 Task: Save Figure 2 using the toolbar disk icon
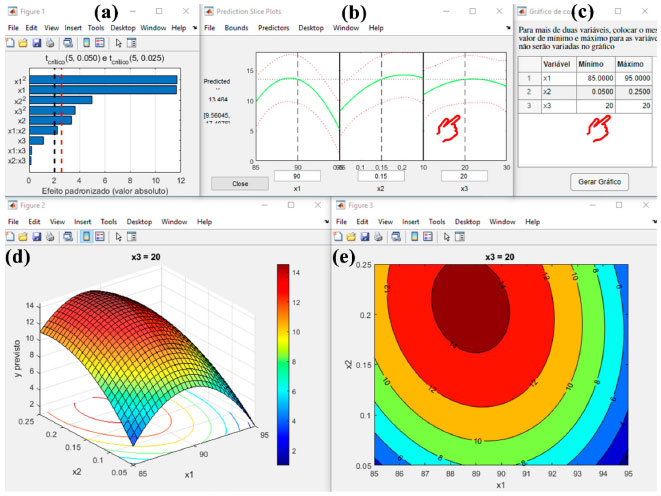tap(36, 236)
